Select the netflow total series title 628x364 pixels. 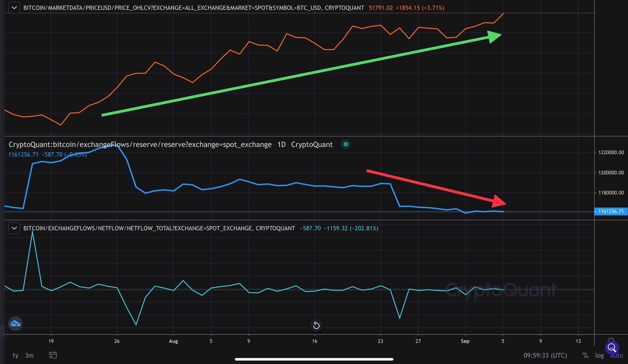[159, 228]
